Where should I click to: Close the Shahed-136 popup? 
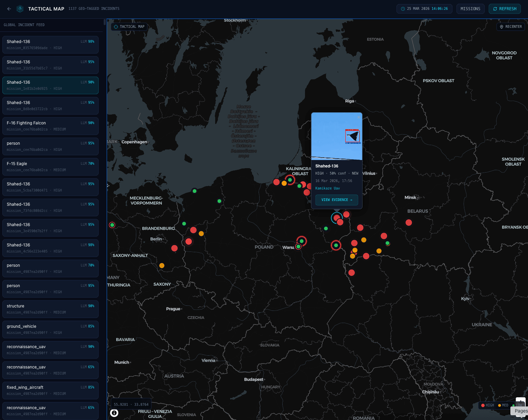(359, 117)
